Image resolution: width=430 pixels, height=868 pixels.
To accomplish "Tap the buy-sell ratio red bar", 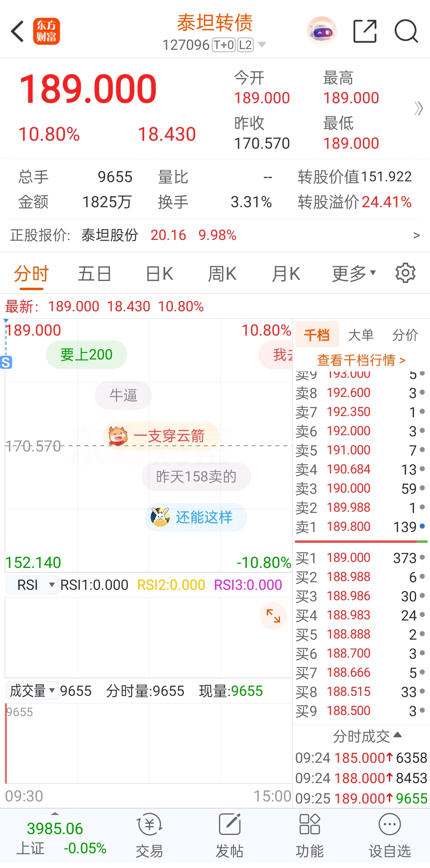I will 356,542.
